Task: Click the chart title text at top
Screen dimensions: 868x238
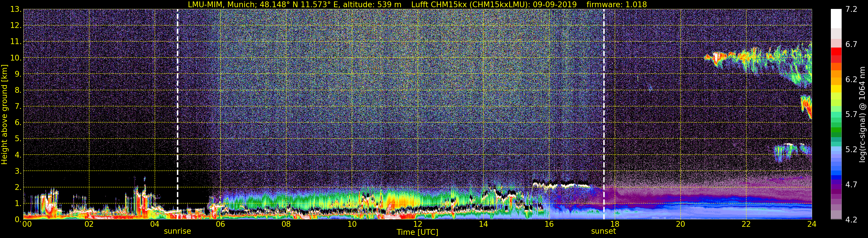Action: (417, 4)
